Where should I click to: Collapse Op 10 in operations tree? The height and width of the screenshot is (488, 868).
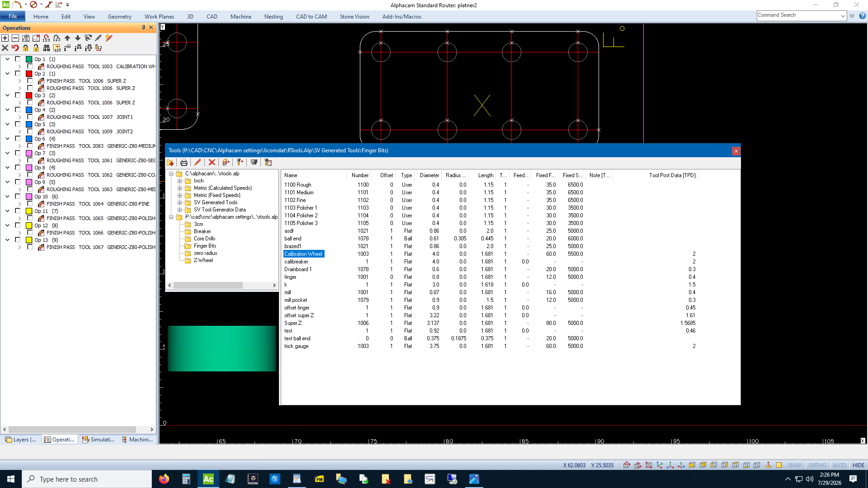tap(7, 197)
